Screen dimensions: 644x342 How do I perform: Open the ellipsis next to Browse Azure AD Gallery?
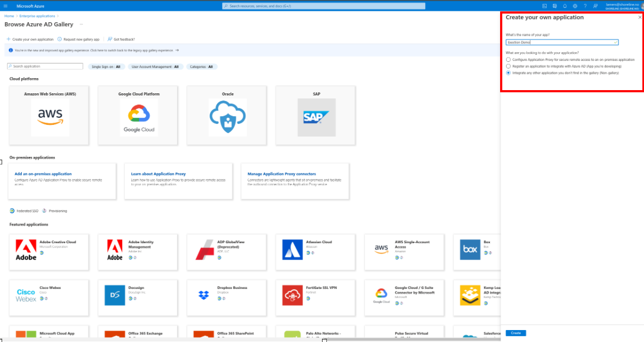pos(81,24)
